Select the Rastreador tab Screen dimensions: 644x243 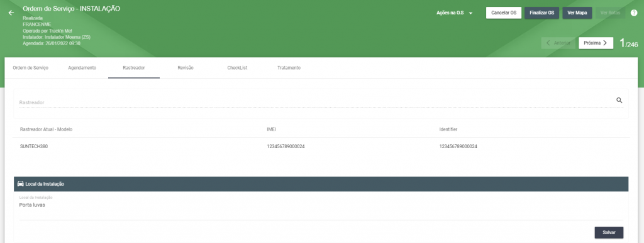134,68
